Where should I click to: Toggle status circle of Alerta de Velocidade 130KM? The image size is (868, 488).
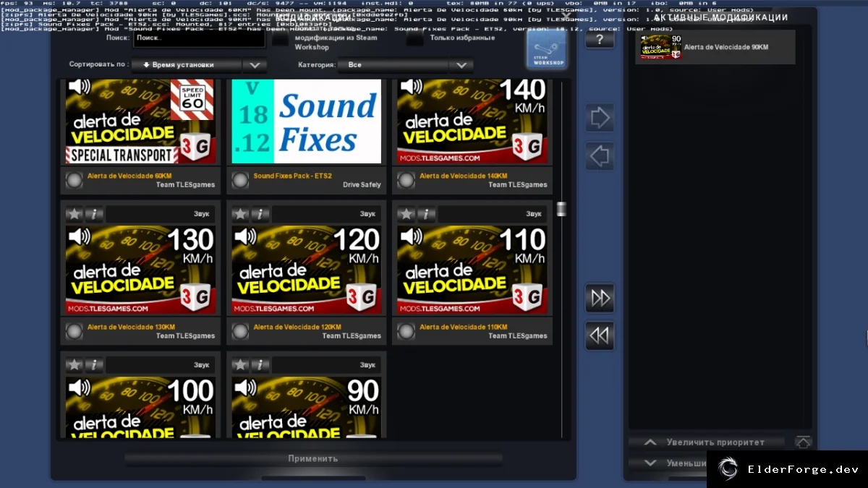(75, 331)
